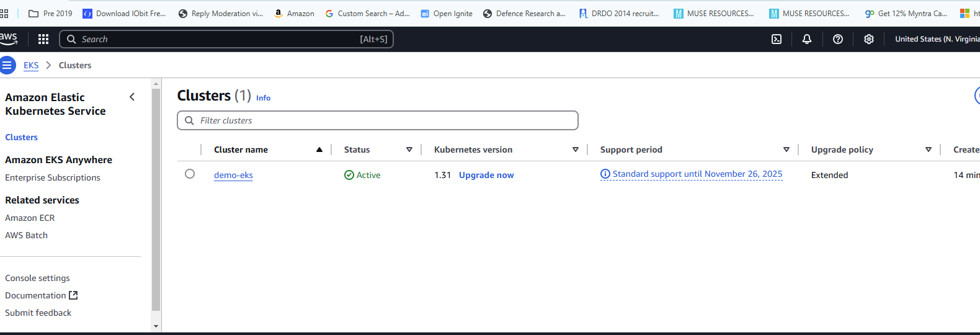980x335 pixels.
Task: Open the help question mark icon
Action: point(838,39)
